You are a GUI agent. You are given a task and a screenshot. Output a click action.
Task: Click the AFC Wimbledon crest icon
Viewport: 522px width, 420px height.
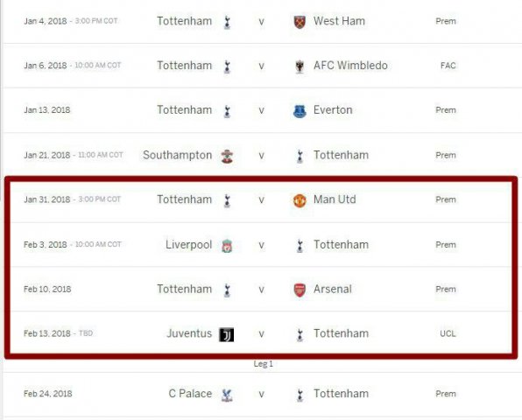click(x=300, y=66)
